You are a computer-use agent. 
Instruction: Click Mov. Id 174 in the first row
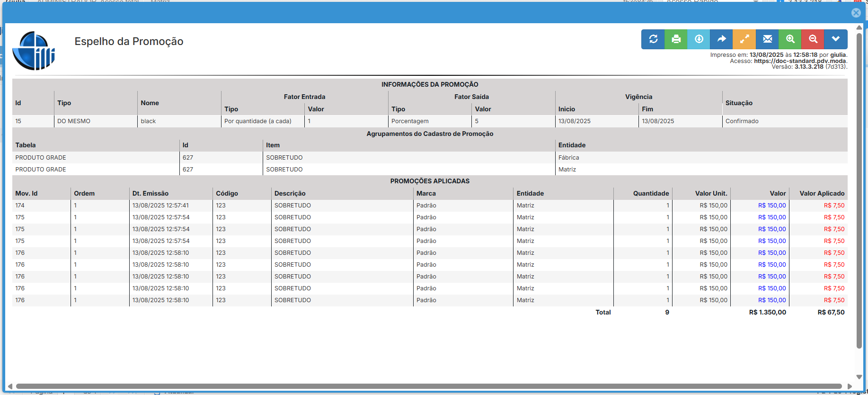(x=20, y=206)
